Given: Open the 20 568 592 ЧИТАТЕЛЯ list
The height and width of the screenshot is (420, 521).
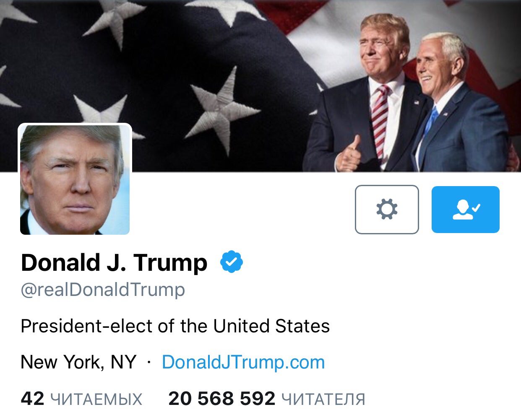Looking at the screenshot, I should tap(267, 399).
